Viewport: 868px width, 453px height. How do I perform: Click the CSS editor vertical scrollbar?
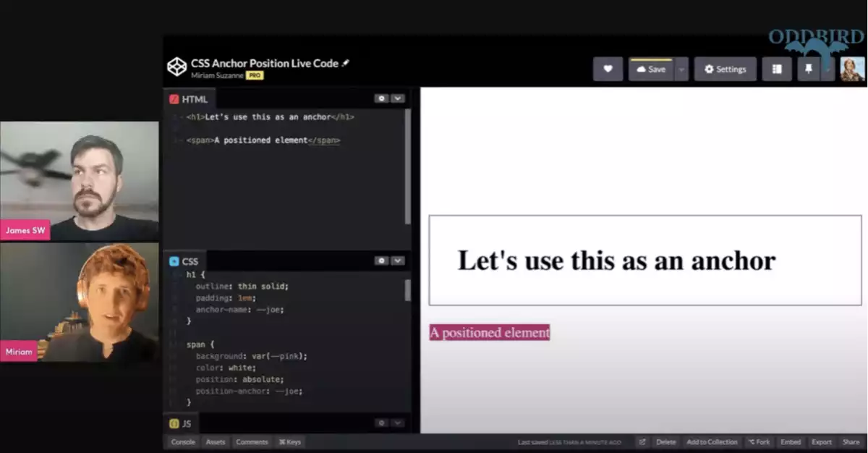tap(408, 290)
